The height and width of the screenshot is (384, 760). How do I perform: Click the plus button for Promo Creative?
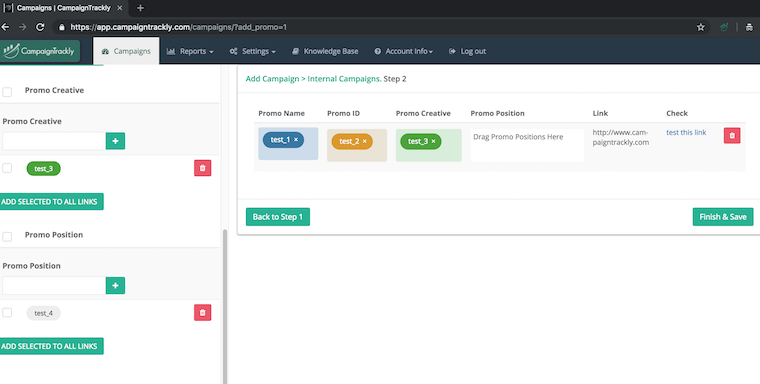click(115, 141)
